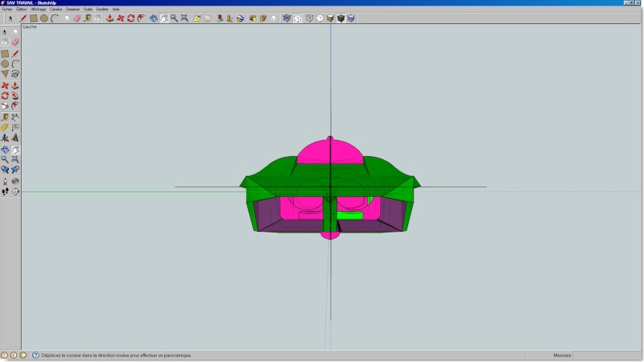
Task: Switch to Wireframe face style
Action: tap(309, 18)
